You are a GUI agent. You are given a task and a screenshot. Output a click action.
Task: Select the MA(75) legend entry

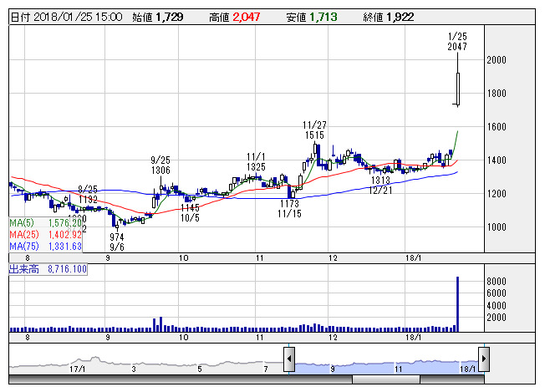coord(45,247)
